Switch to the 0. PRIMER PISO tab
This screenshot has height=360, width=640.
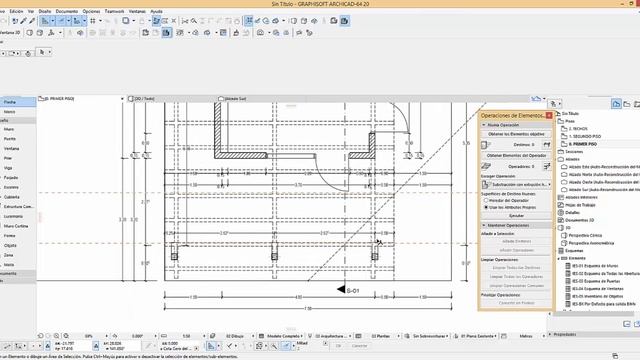(x=81, y=99)
